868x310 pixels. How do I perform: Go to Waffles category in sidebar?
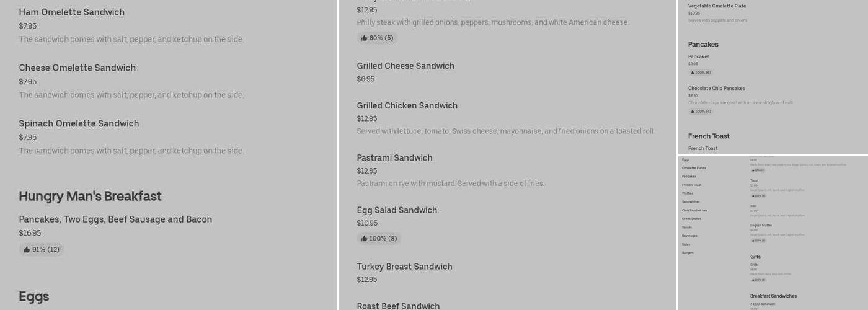click(688, 193)
